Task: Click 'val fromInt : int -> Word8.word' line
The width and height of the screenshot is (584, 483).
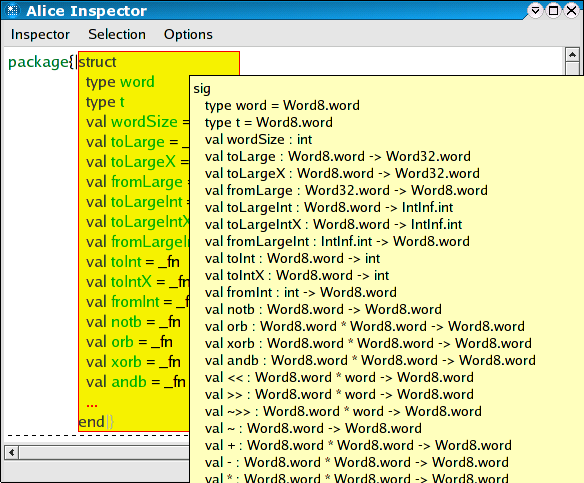Action: [x=301, y=293]
